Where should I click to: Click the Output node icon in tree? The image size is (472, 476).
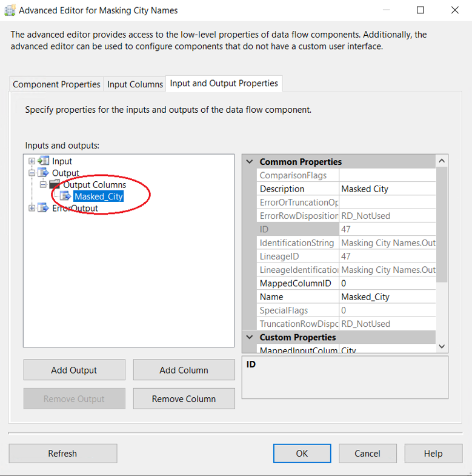coord(43,173)
